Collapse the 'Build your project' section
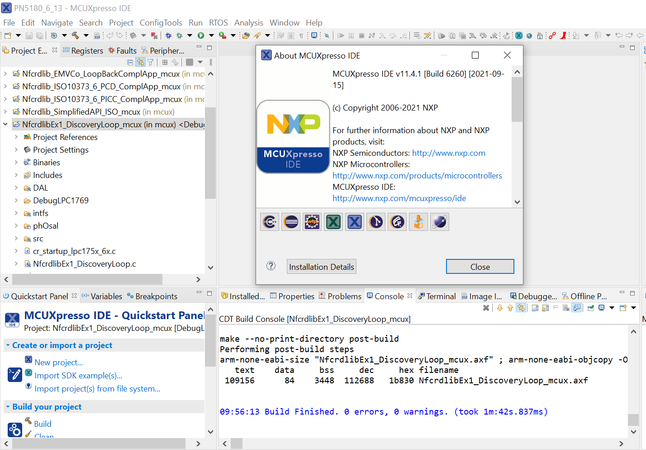The width and height of the screenshot is (646, 450). (7, 407)
